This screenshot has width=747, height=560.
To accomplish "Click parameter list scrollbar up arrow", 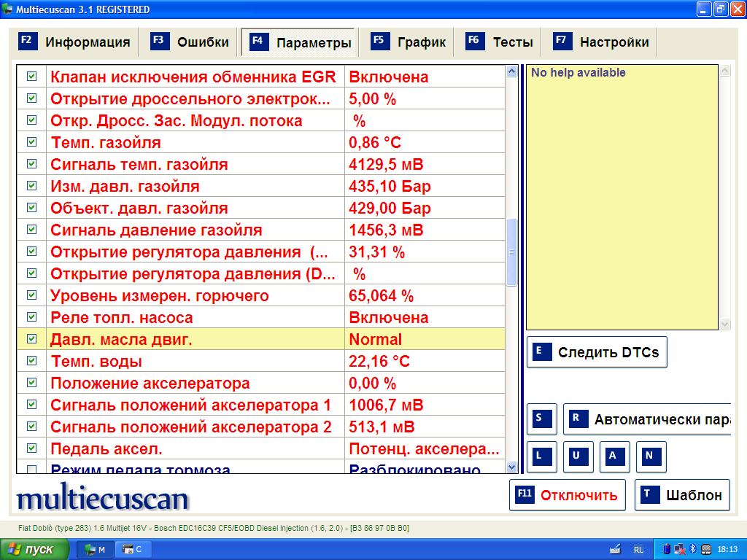I will (x=511, y=71).
